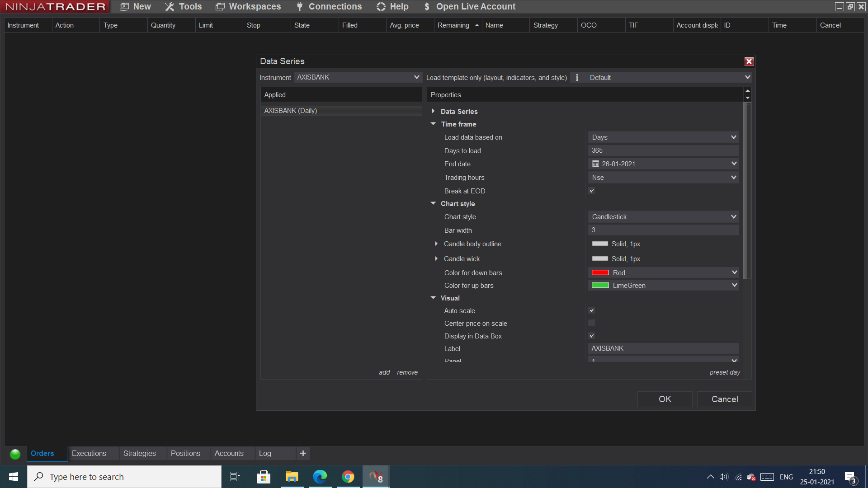868x488 pixels.
Task: Switch to the Executions tab
Action: [x=89, y=453]
